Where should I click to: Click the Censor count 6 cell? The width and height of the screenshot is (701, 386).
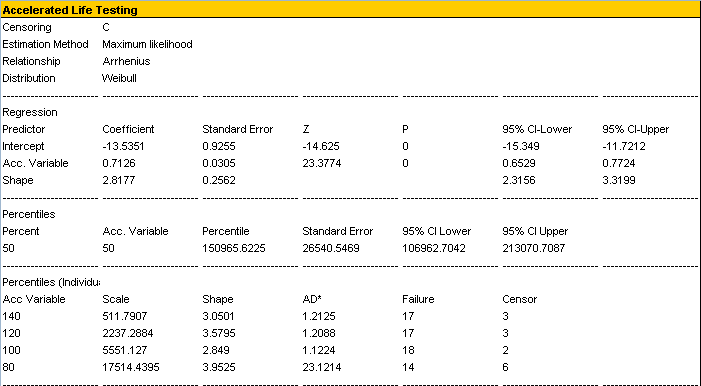[505, 367]
